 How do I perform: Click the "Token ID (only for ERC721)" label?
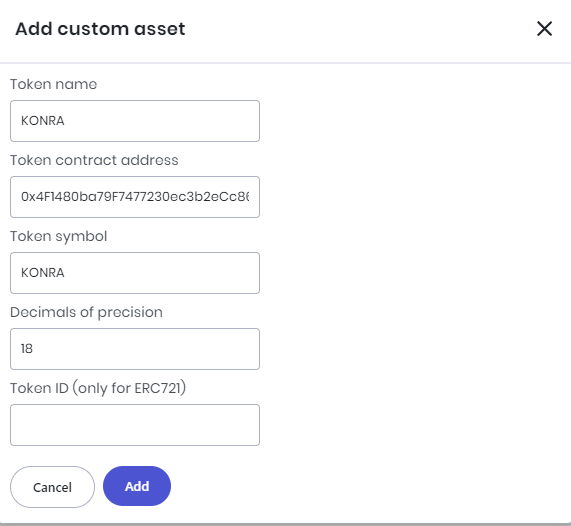[x=98, y=388]
